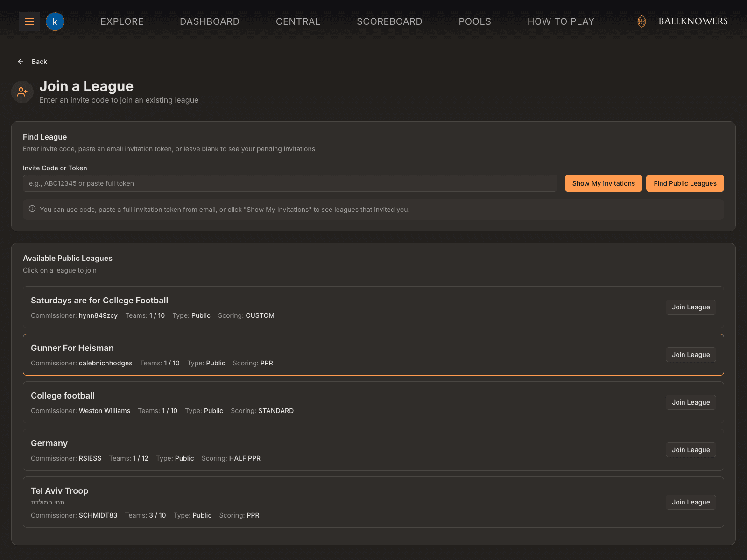Join the Saturdays are for College Football league

click(x=691, y=307)
